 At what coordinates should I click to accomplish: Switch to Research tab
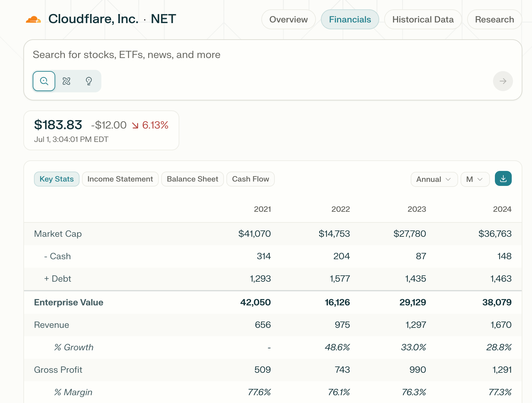[x=494, y=19]
